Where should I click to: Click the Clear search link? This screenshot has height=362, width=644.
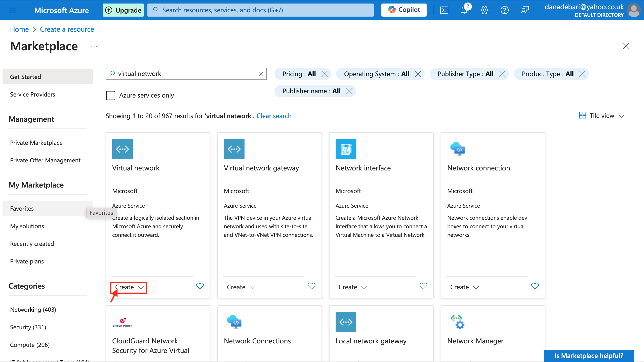(x=274, y=116)
